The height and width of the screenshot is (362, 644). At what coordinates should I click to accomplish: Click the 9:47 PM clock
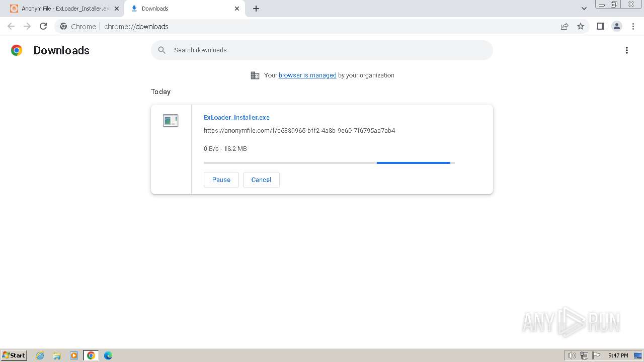(x=618, y=355)
